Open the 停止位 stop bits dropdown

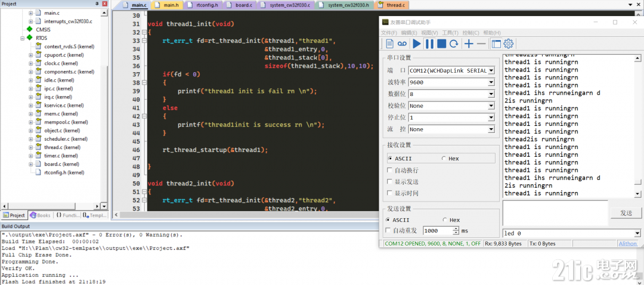pyautogui.click(x=491, y=117)
